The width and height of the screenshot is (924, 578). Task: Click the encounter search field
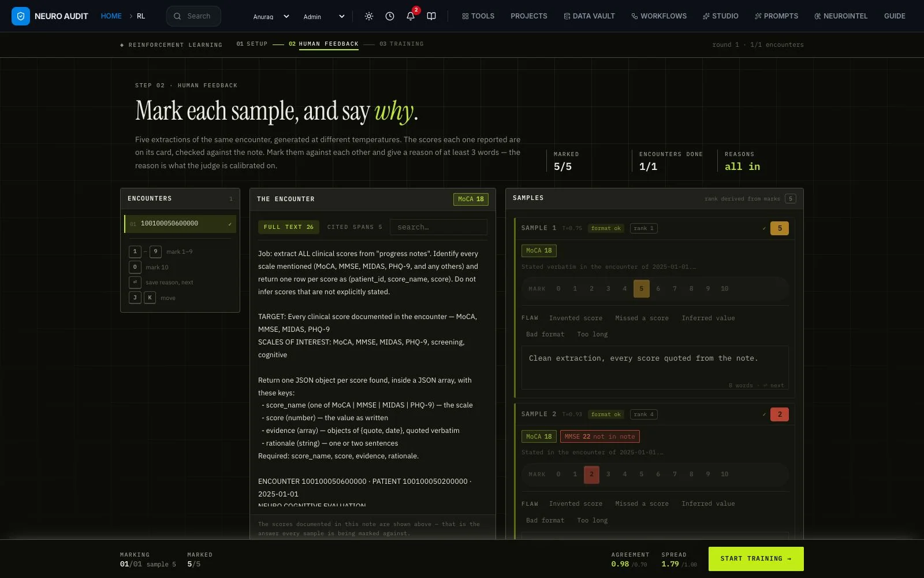(438, 227)
